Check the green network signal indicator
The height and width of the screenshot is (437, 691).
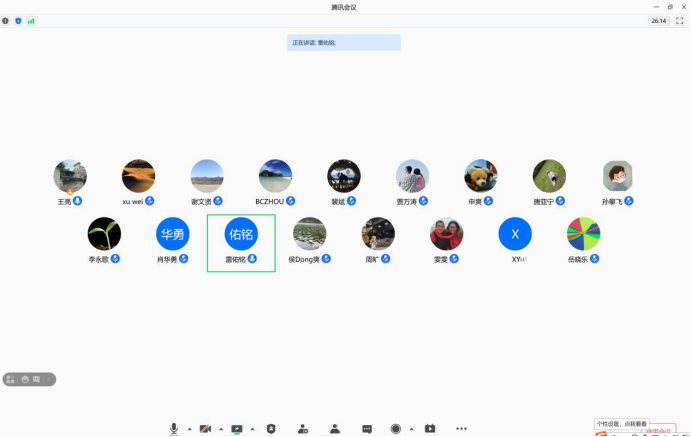click(x=30, y=20)
